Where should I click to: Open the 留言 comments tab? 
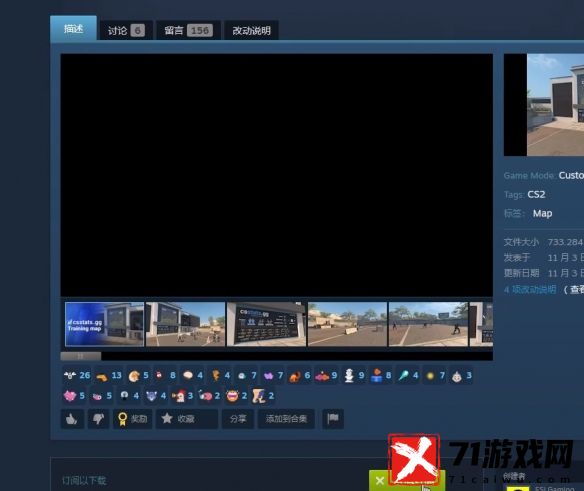188,30
